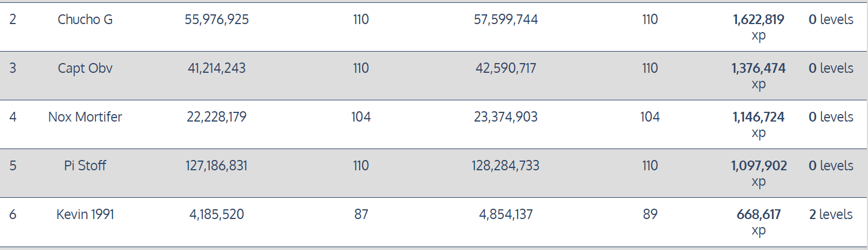
Task: Select the Nox Mortifer name
Action: coord(85,117)
